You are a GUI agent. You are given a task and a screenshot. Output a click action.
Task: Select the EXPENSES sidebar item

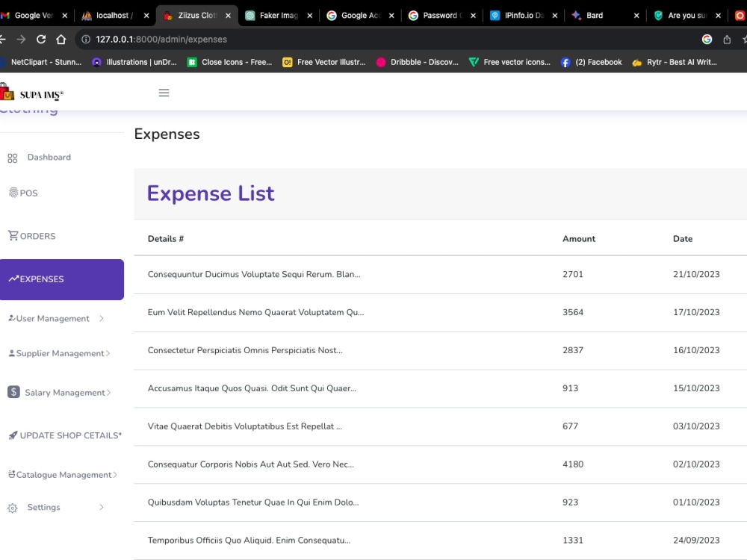pos(62,279)
